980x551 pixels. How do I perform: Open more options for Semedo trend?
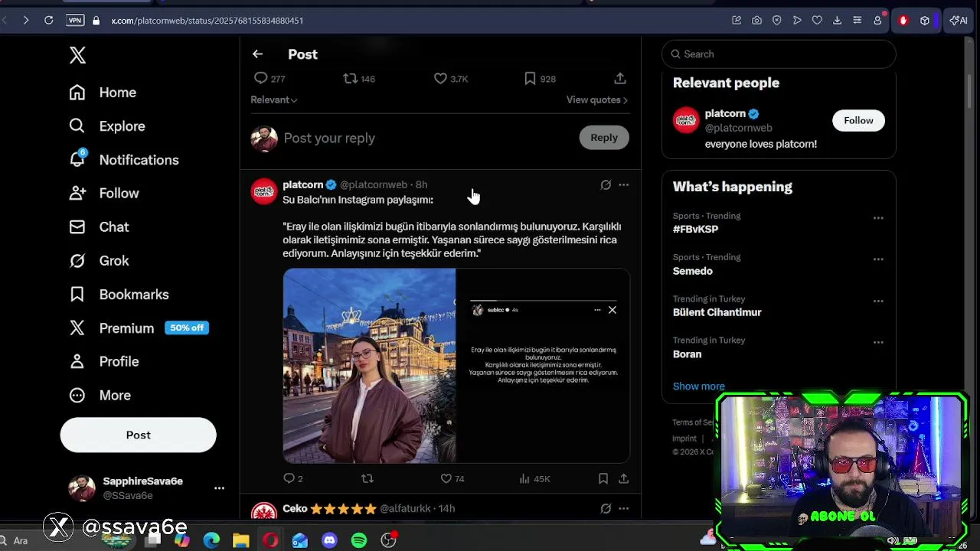(x=878, y=259)
